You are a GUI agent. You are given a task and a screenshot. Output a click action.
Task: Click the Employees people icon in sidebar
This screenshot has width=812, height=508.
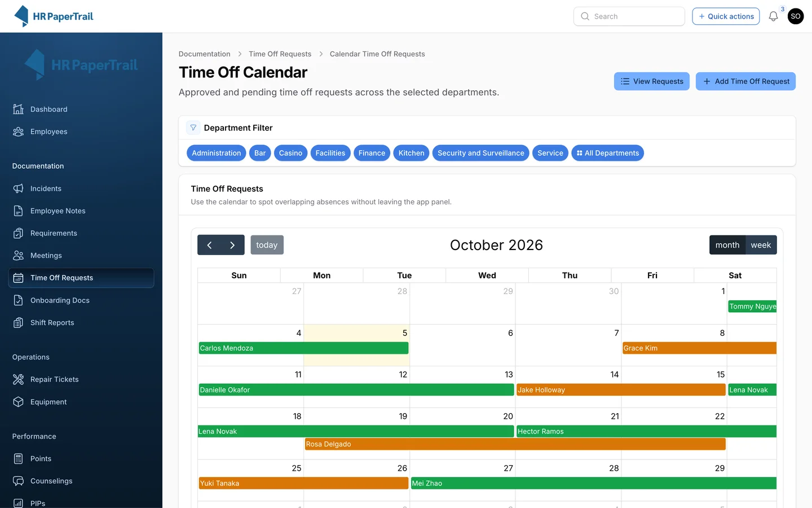(19, 132)
